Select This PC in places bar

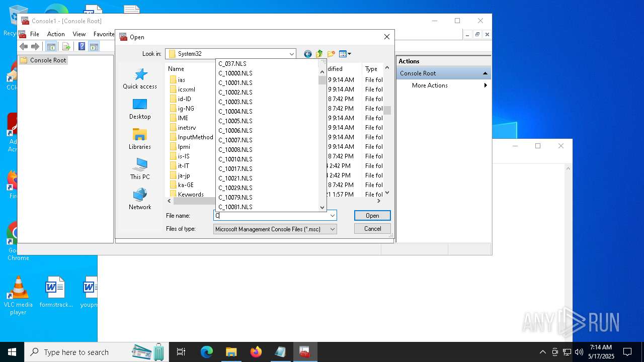140,169
